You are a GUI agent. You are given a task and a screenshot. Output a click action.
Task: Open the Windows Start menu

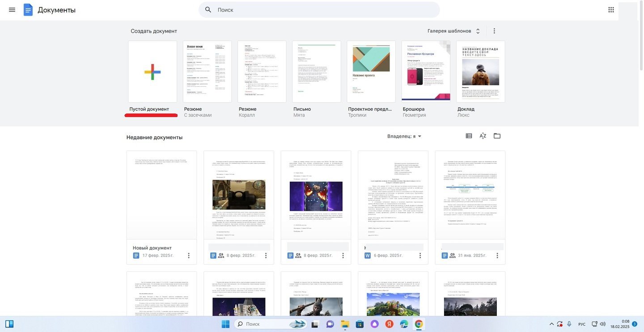(x=225, y=324)
